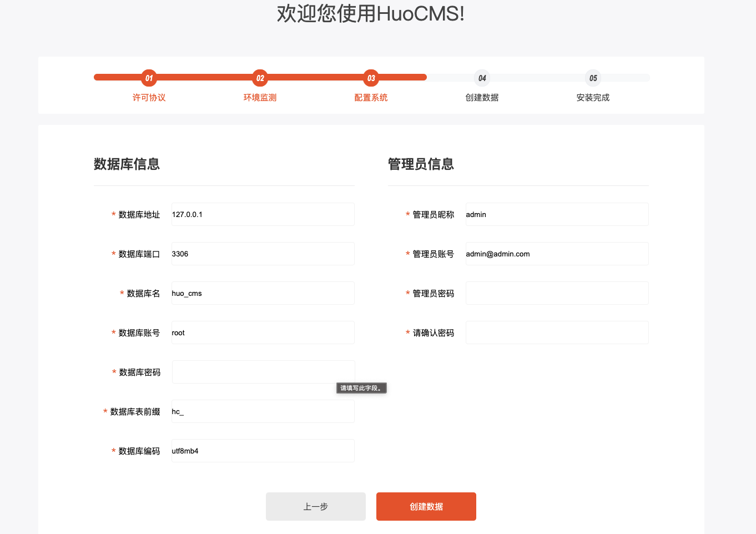Image resolution: width=756 pixels, height=534 pixels.
Task: Click the 数据库端口 field with 3306
Action: (x=263, y=254)
